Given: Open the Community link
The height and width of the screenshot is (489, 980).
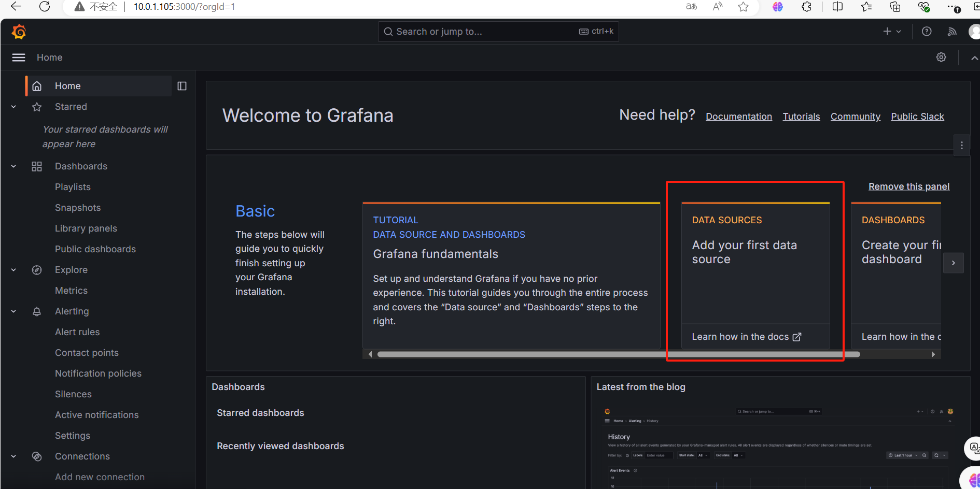Looking at the screenshot, I should click(x=856, y=117).
